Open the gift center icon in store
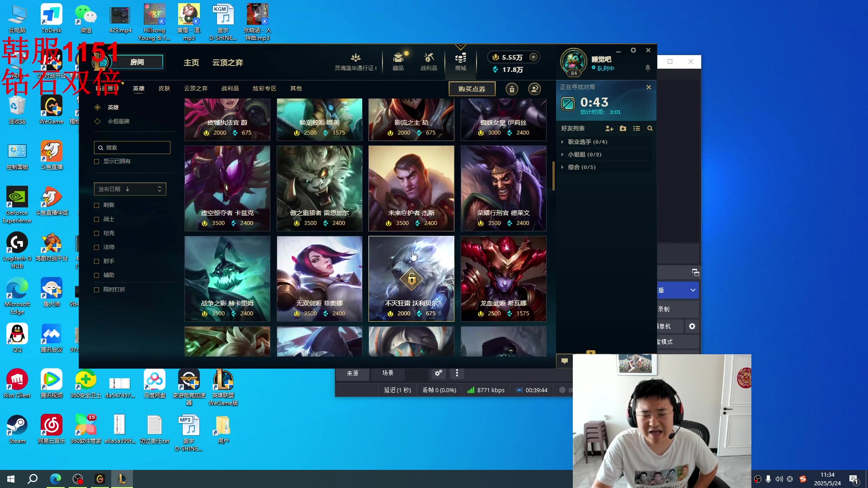This screenshot has height=488, width=868. point(512,89)
